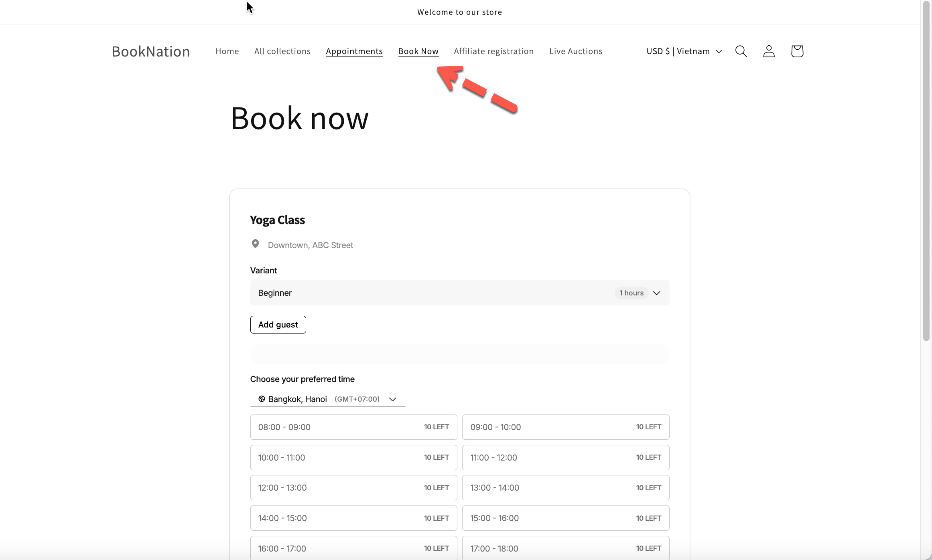Open the shopping cart icon
Viewport: 932px width, 560px height.
pyautogui.click(x=797, y=51)
